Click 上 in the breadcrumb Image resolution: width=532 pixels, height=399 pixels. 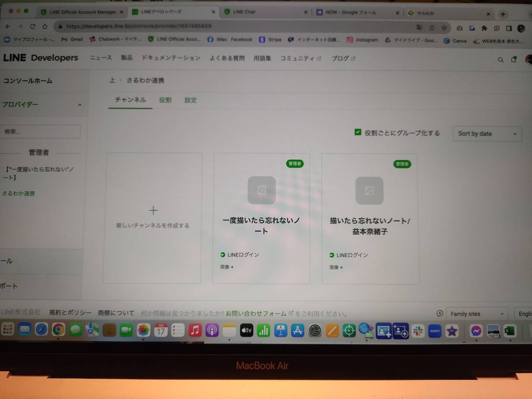pos(112,80)
